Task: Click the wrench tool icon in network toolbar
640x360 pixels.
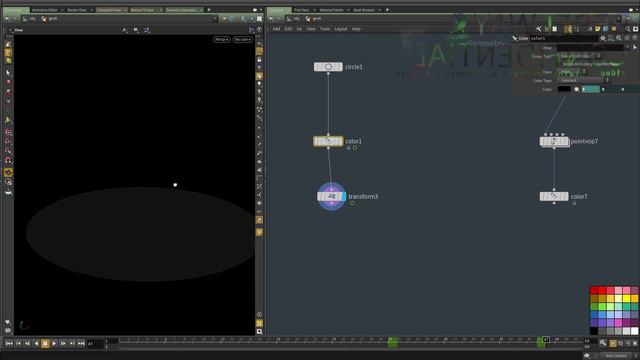Action: point(539,29)
